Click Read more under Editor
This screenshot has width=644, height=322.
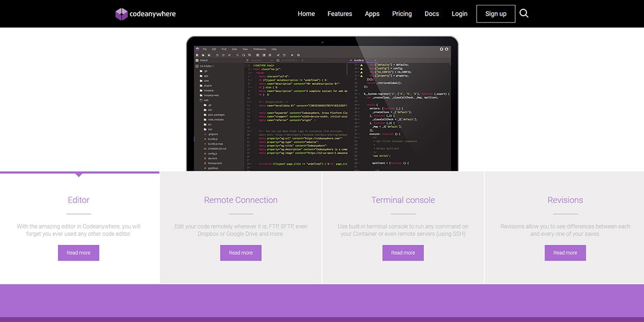[78, 253]
